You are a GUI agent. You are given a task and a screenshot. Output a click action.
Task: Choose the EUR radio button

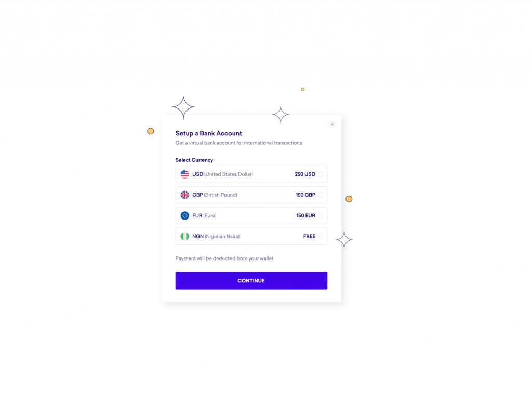321,215
